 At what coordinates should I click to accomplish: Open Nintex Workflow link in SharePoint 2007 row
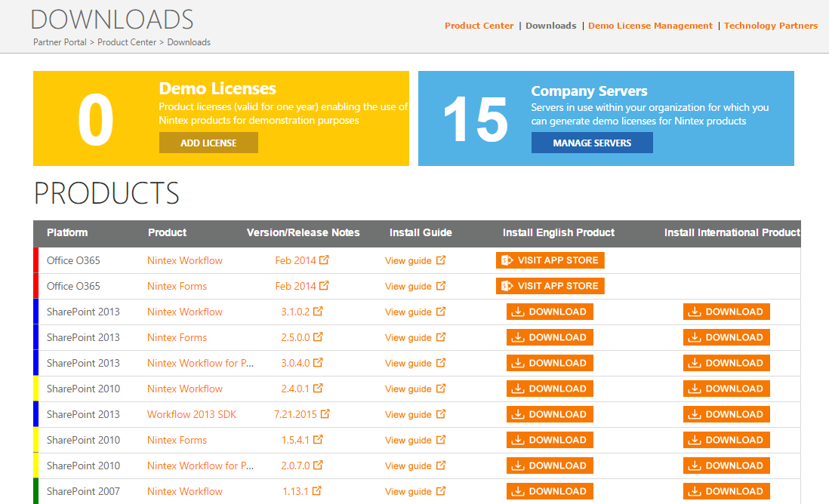pyautogui.click(x=184, y=491)
